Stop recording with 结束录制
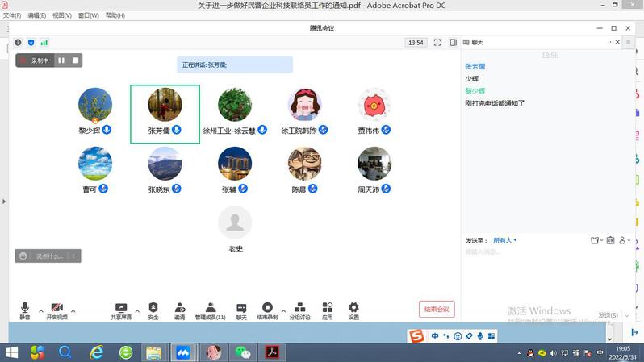The width and height of the screenshot is (644, 362). tap(267, 310)
